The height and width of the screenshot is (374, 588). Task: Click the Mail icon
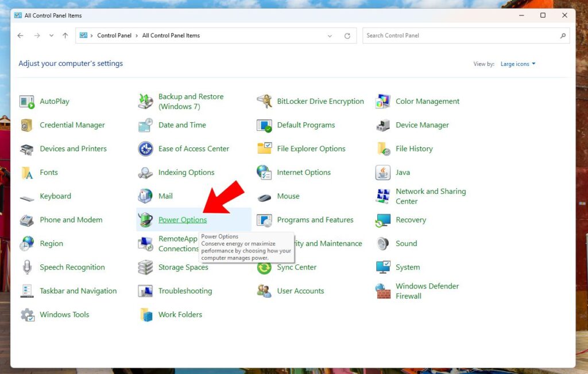[145, 196]
